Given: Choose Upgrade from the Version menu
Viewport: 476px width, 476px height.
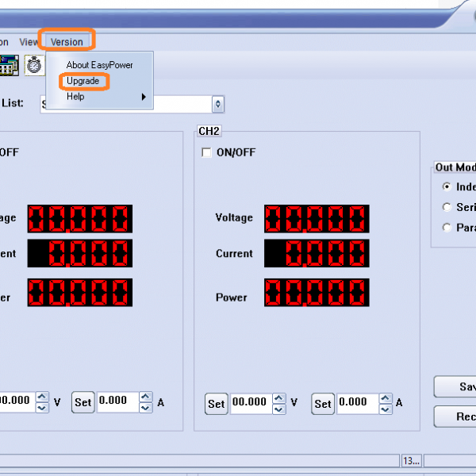Looking at the screenshot, I should click(x=83, y=81).
